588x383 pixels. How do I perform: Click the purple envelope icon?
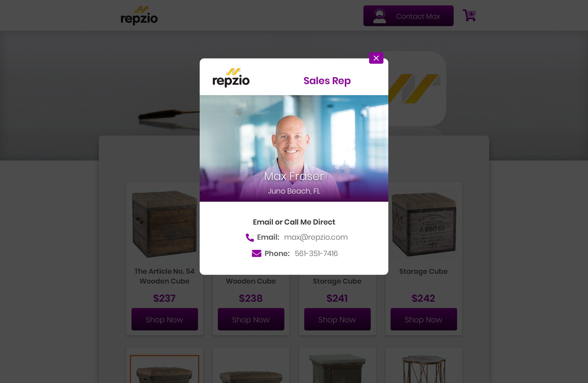pos(256,253)
